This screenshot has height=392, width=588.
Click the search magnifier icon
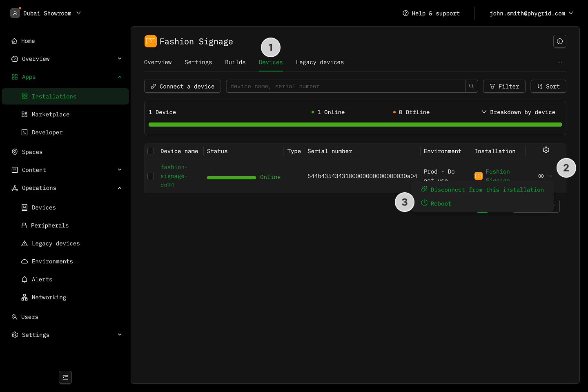click(471, 86)
